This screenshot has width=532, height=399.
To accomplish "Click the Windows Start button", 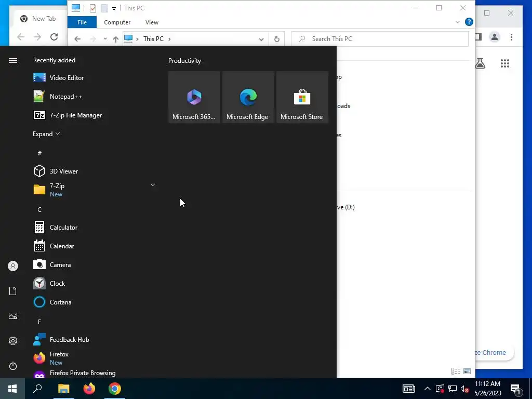I will click(x=12, y=389).
